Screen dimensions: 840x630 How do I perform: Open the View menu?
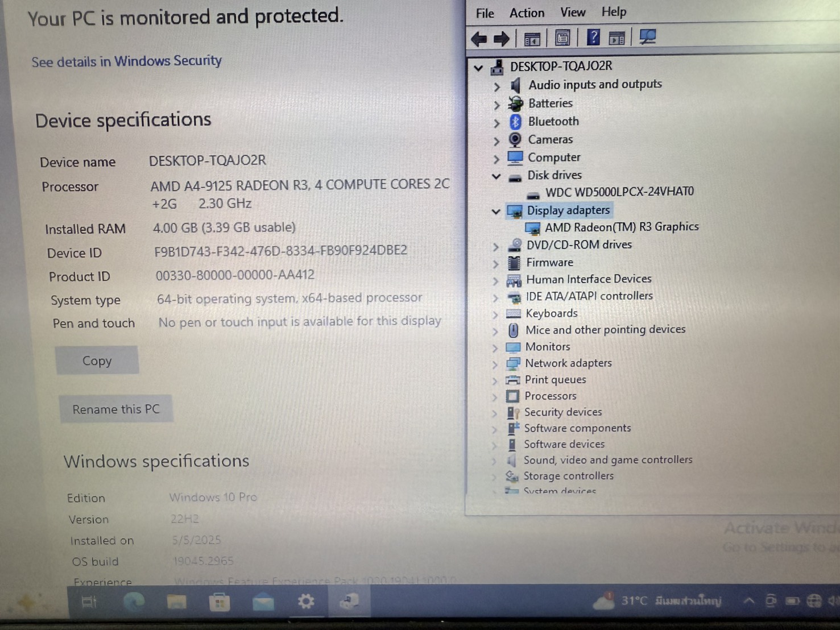click(x=573, y=13)
